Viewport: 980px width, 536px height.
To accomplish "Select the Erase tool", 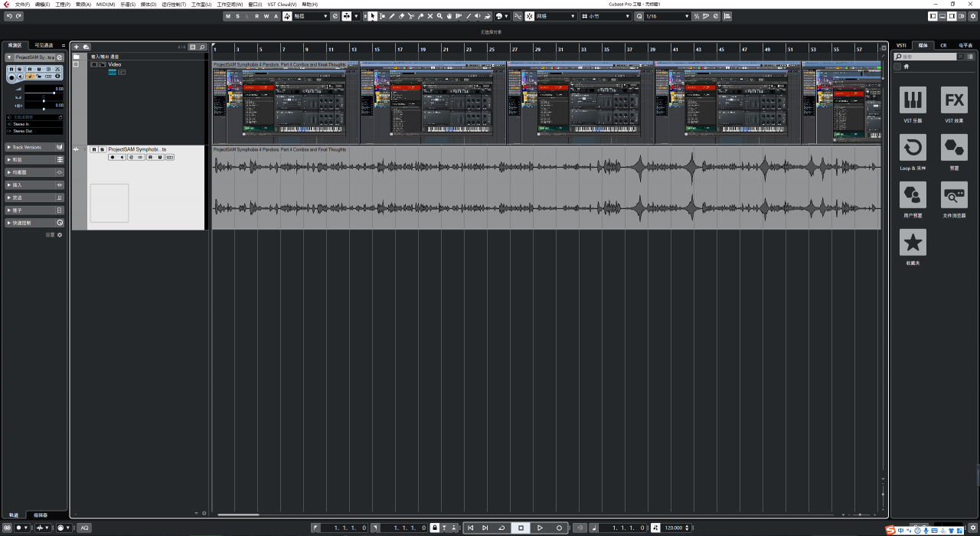I will pos(402,16).
